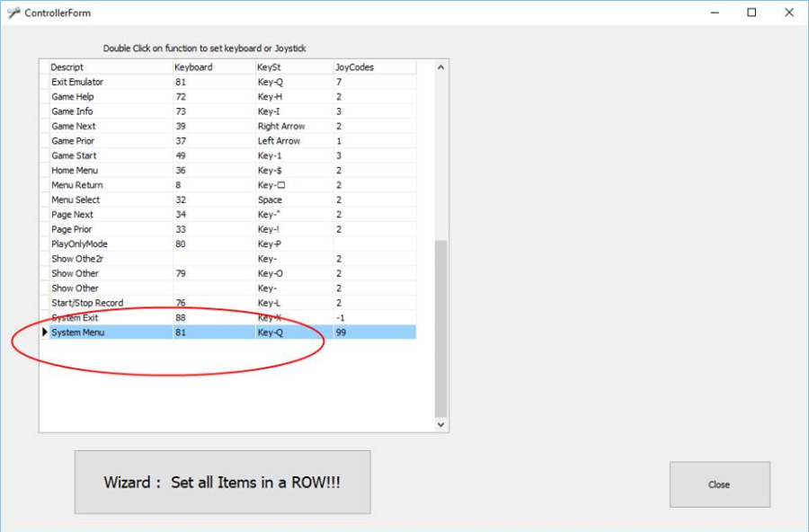Screen dimensions: 809x532
Task: Click the Close button
Action: pyautogui.click(x=719, y=484)
